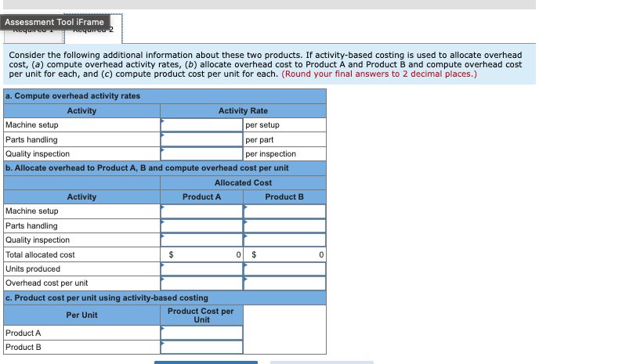This screenshot has width=633, height=364.
Task: Click Machine setup Product B allocated cost field
Action: tap(284, 211)
